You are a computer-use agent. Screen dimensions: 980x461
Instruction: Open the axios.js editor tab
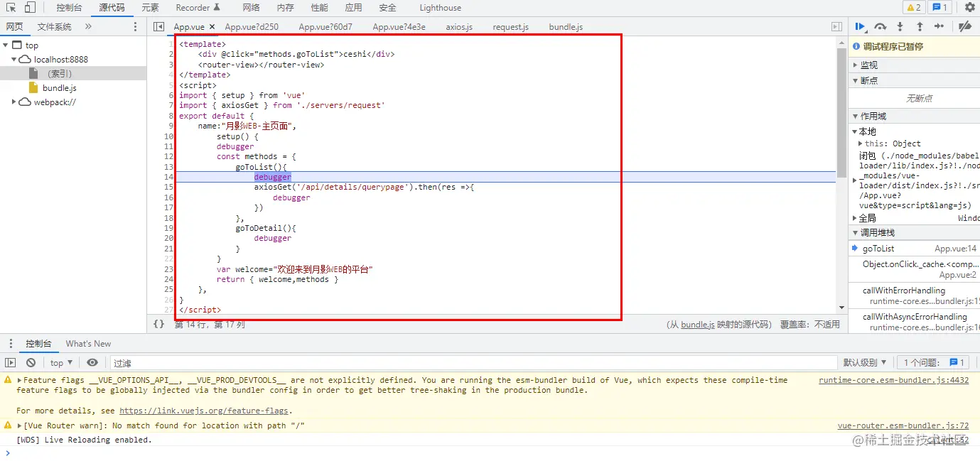[x=459, y=27]
